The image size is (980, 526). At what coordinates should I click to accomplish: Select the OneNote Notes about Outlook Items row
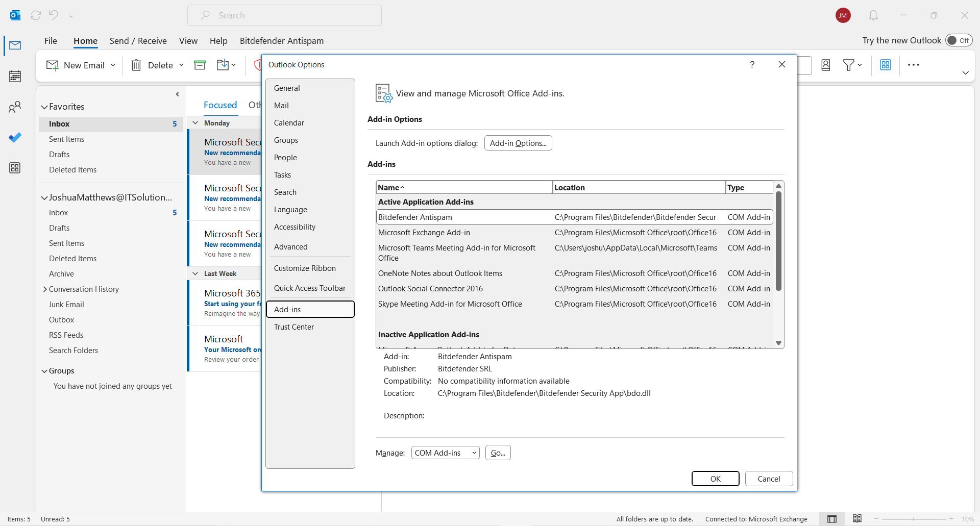pyautogui.click(x=574, y=273)
